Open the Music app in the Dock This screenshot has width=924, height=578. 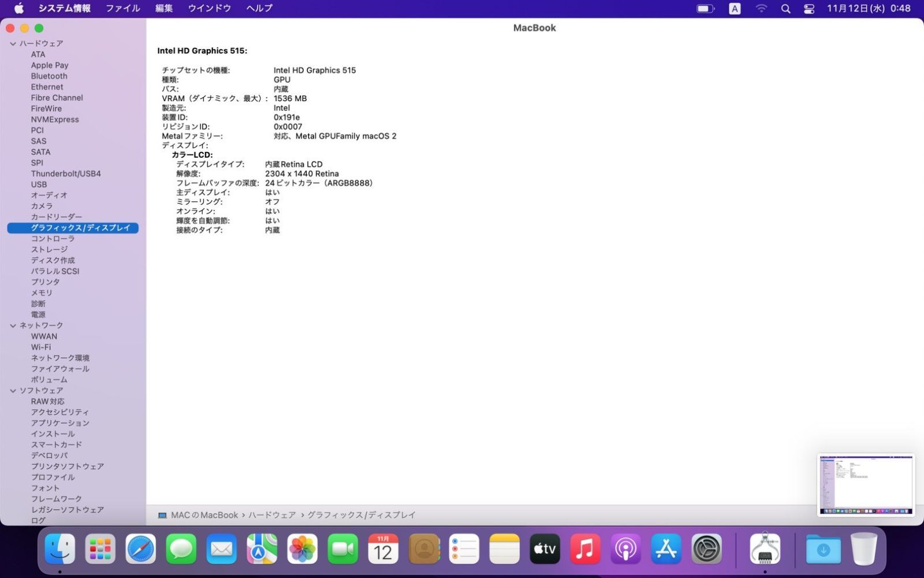(x=585, y=549)
